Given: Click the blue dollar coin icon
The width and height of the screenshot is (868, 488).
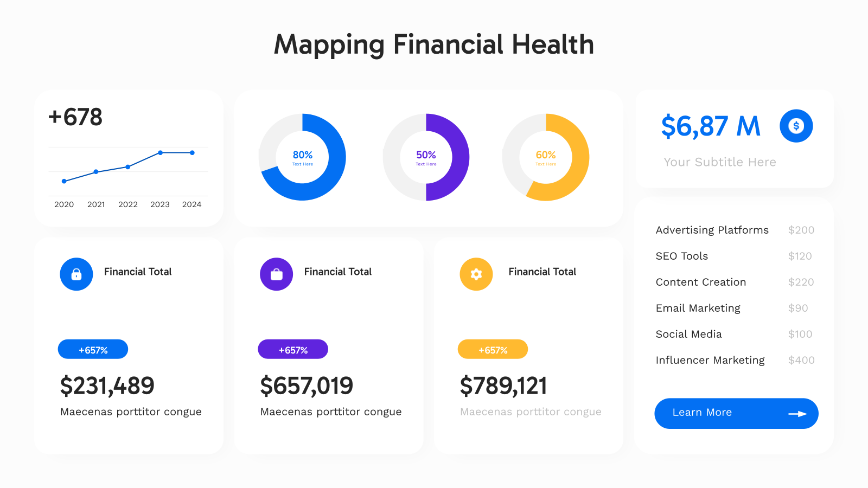Looking at the screenshot, I should coord(796,126).
